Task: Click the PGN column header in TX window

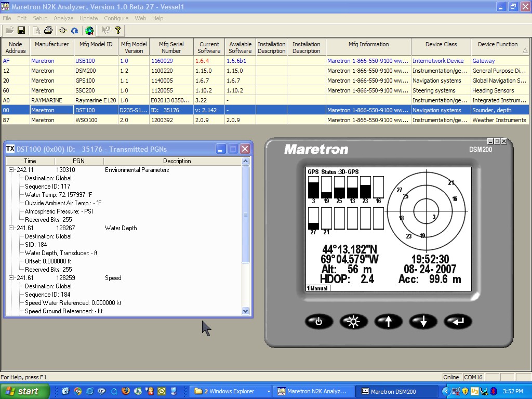Action: click(79, 161)
